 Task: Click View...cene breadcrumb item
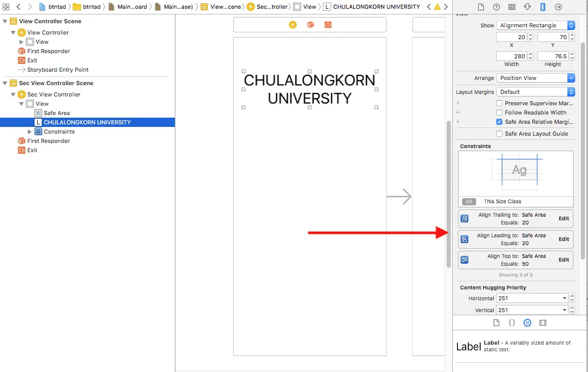click(221, 7)
